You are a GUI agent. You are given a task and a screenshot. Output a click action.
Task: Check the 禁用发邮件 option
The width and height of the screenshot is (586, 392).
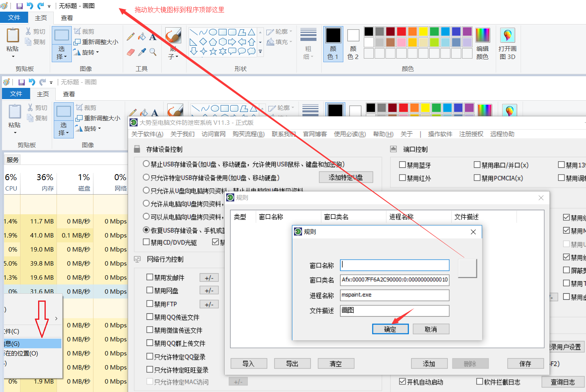(150, 277)
